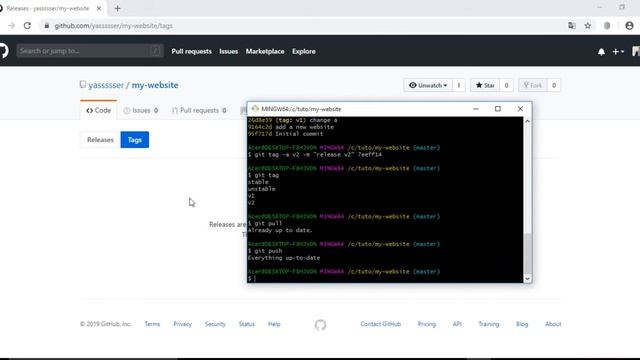Open the API footer link
The height and width of the screenshot is (360, 640).
(457, 324)
